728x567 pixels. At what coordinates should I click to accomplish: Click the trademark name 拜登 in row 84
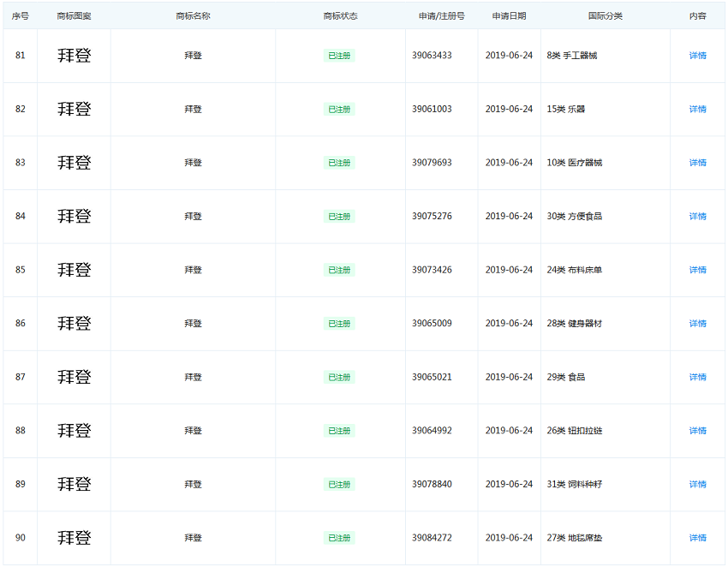(194, 217)
